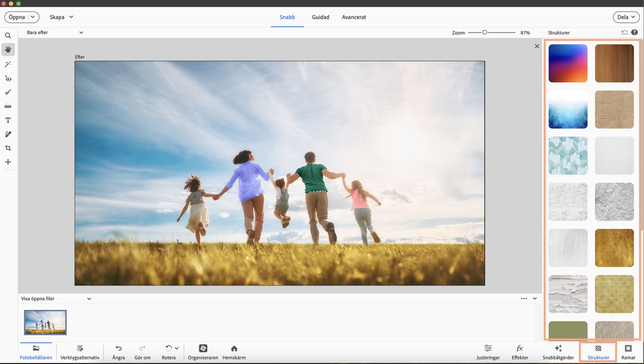Apply the white brick texture
Screen dimensions: 644x364
click(x=568, y=202)
